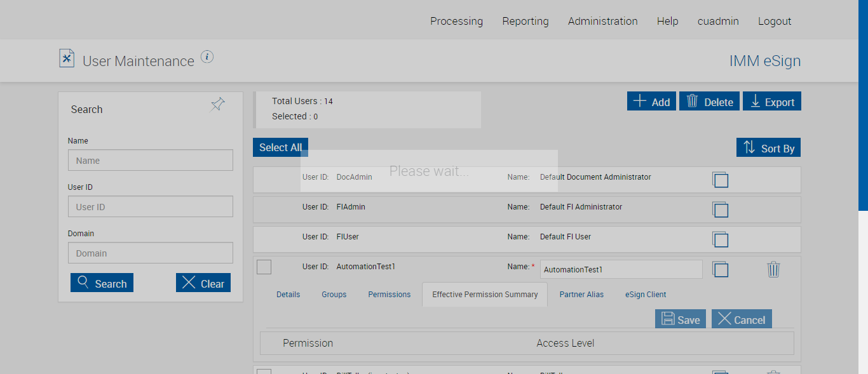The width and height of the screenshot is (868, 374).
Task: Click the Access Level column header
Action: pos(566,343)
